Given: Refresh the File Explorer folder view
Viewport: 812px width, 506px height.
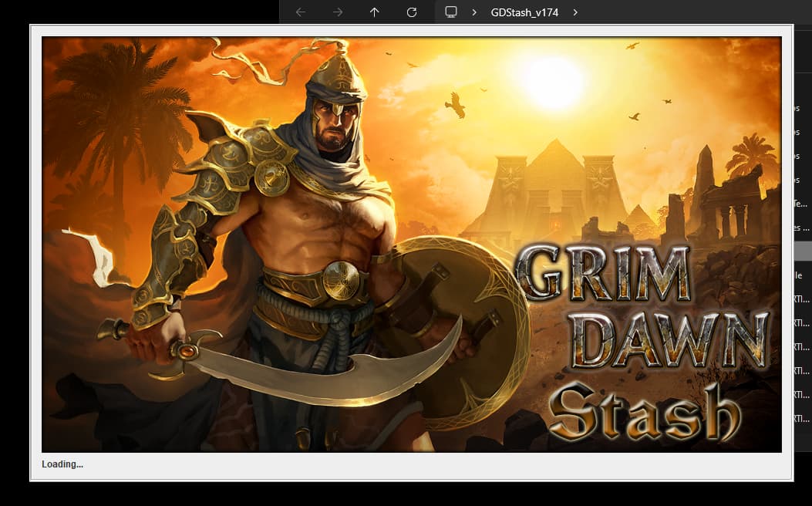Looking at the screenshot, I should [412, 12].
